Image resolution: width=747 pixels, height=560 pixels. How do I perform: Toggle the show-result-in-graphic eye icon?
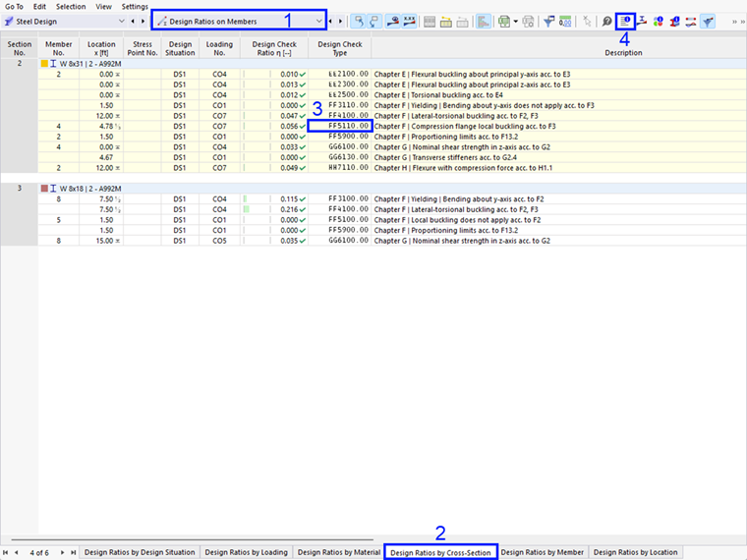pyautogui.click(x=392, y=22)
